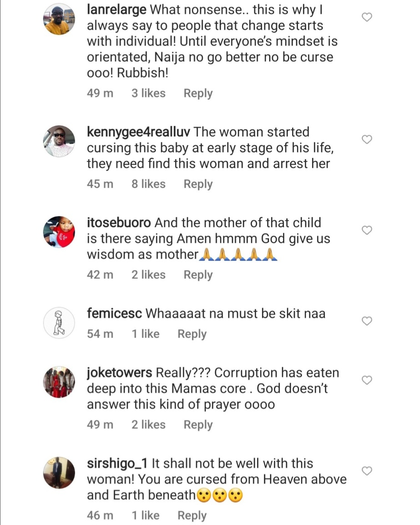View the 2 likes on joketowers' comment

point(148,425)
